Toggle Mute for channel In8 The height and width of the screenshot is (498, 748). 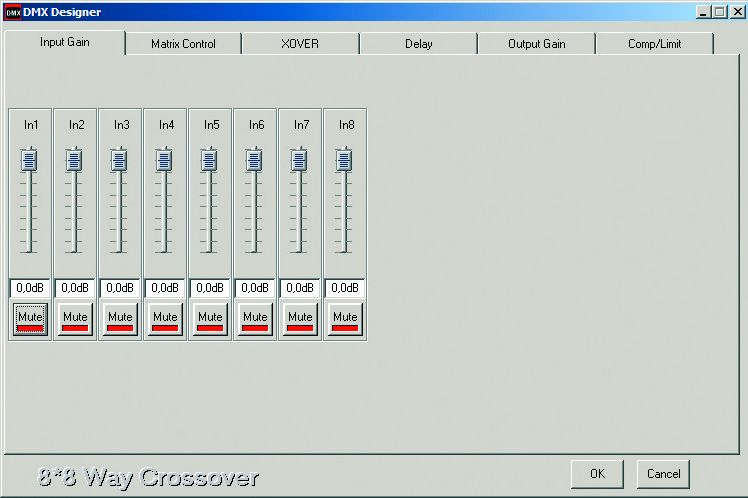345,319
